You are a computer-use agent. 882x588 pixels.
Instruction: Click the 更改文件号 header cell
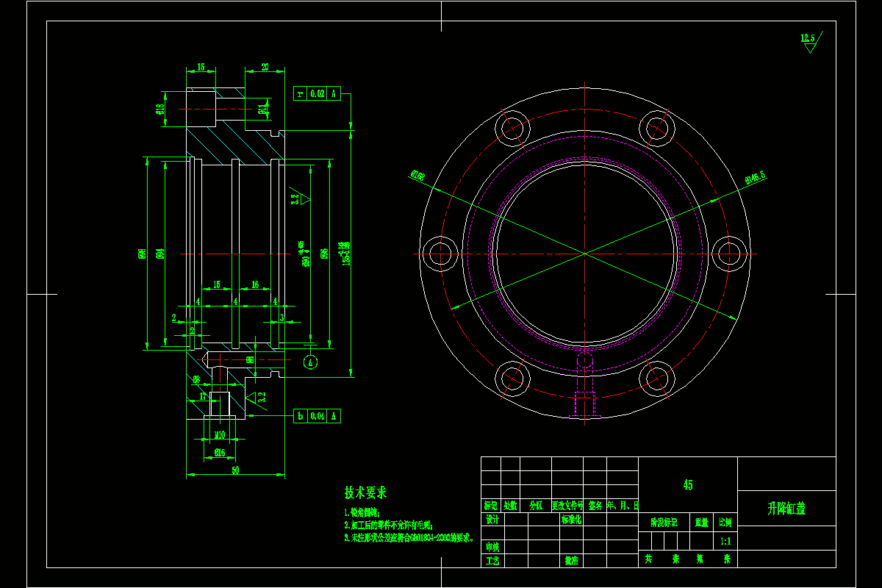click(x=567, y=506)
